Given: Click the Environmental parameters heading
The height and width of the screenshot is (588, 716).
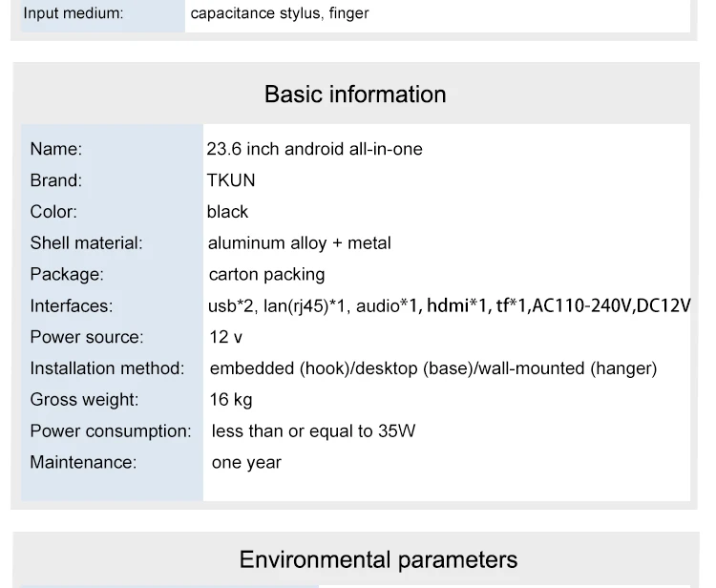Looking at the screenshot, I should 378,559.
